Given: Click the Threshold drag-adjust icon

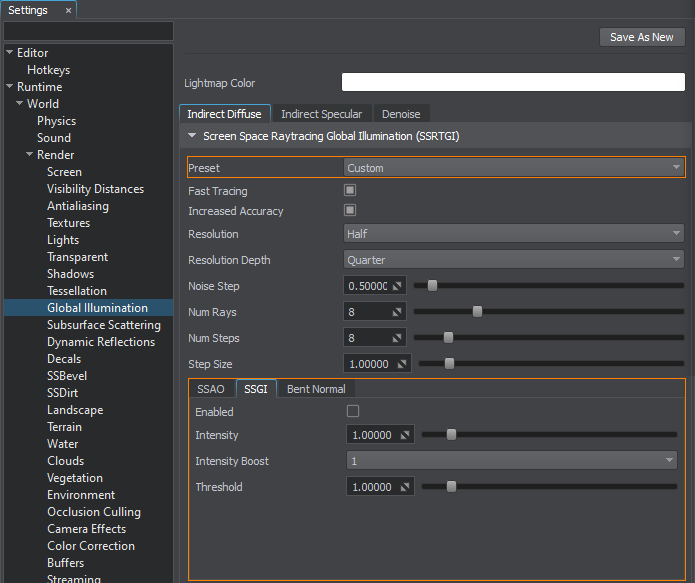Looking at the screenshot, I should [405, 487].
